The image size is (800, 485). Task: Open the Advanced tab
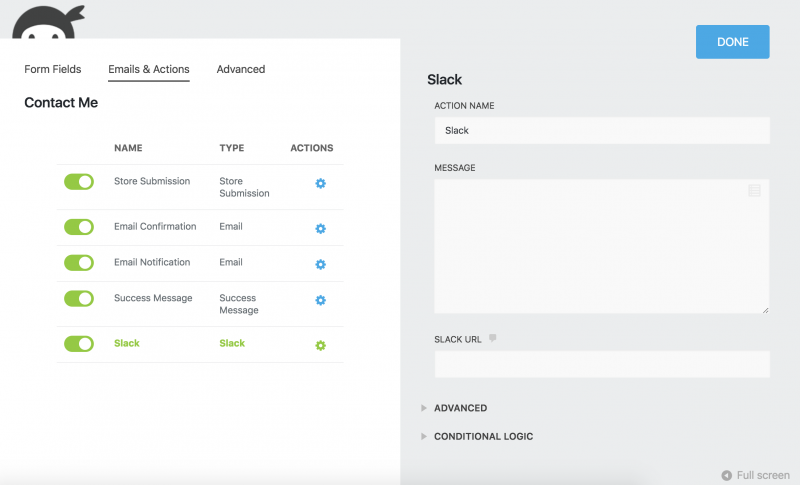coord(241,69)
